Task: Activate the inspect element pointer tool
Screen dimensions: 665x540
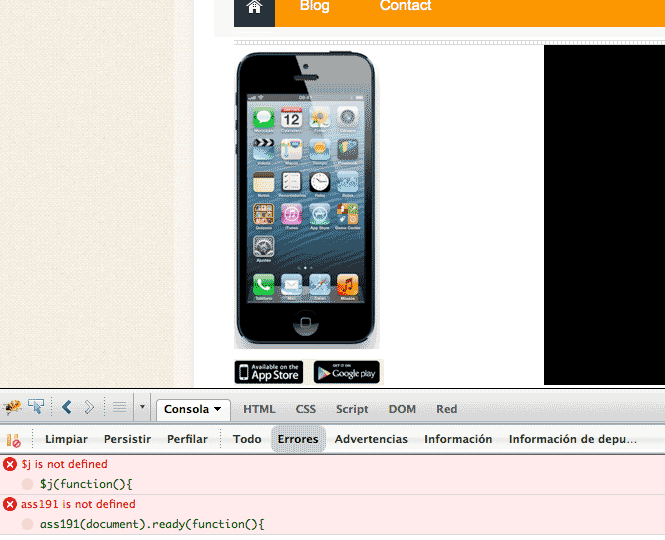Action: click(x=36, y=406)
